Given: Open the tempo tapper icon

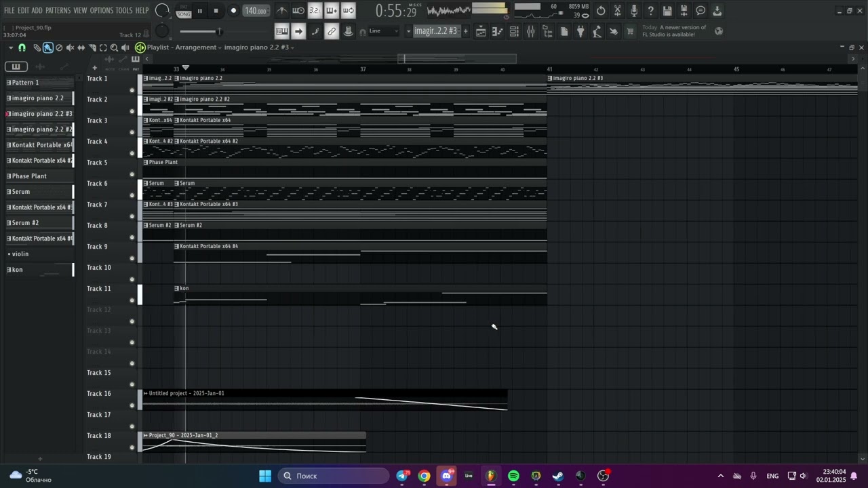Looking at the screenshot, I should click(597, 31).
